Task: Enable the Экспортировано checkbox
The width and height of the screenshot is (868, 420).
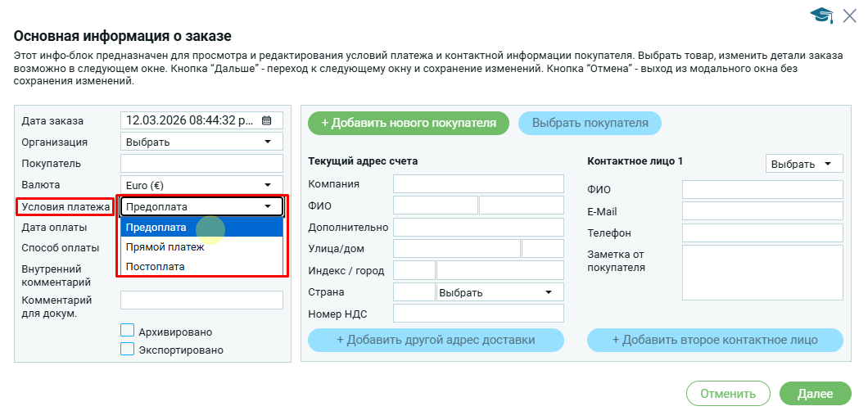Action: 127,349
